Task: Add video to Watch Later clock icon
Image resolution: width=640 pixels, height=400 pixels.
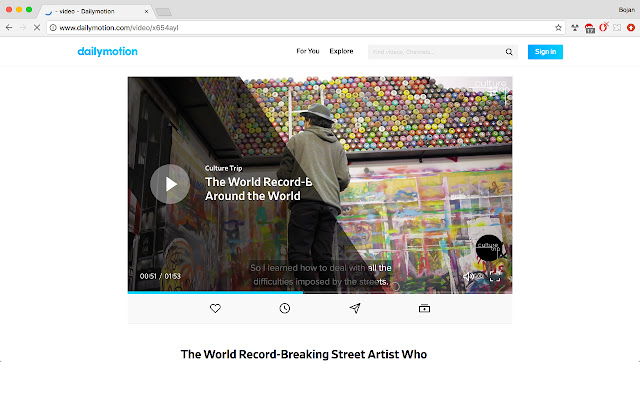Action: (285, 309)
